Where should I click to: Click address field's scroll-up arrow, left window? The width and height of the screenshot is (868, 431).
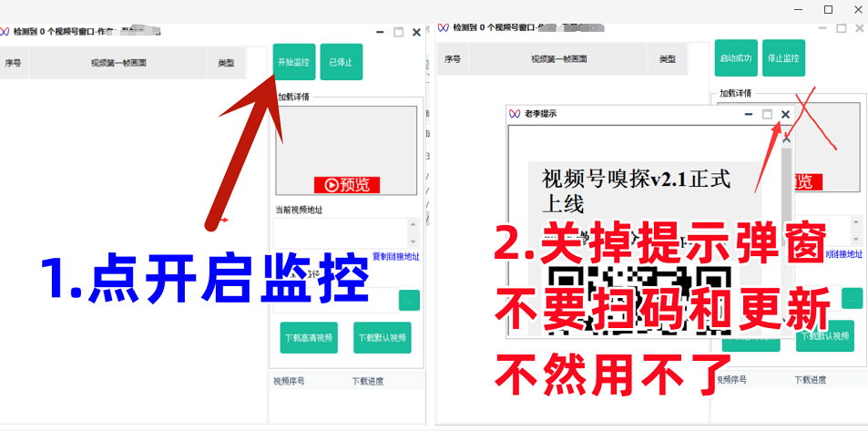(414, 224)
